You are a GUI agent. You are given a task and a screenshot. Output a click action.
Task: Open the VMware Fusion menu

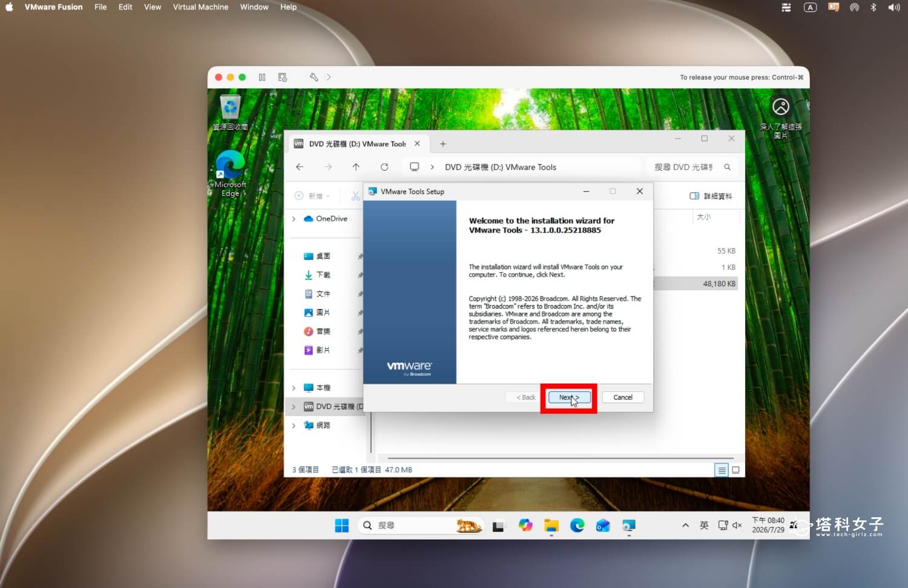pyautogui.click(x=53, y=7)
